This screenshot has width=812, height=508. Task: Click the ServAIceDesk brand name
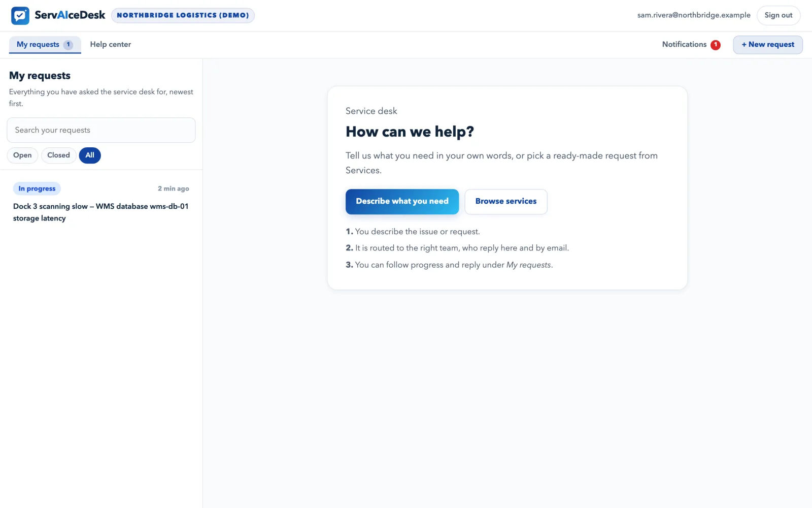pyautogui.click(x=70, y=15)
